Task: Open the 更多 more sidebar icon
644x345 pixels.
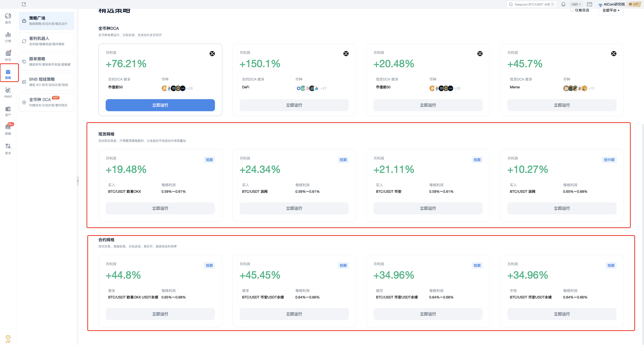Action: [x=8, y=149]
